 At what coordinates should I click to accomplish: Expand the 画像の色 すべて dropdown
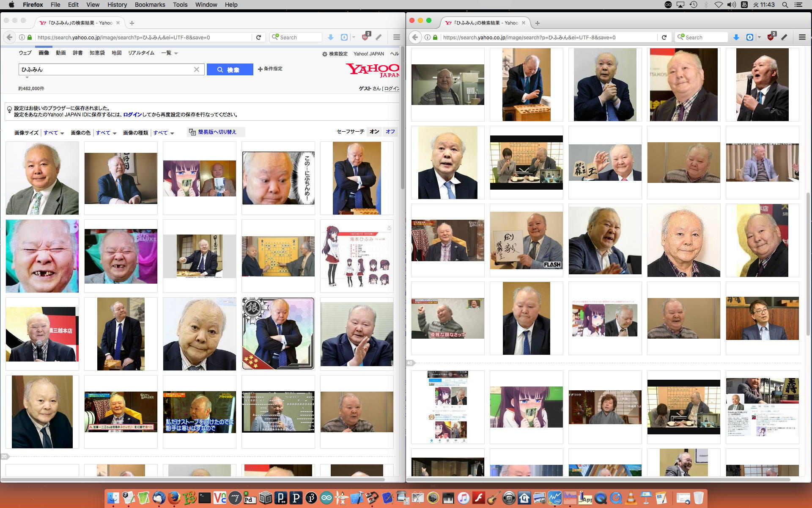point(106,133)
